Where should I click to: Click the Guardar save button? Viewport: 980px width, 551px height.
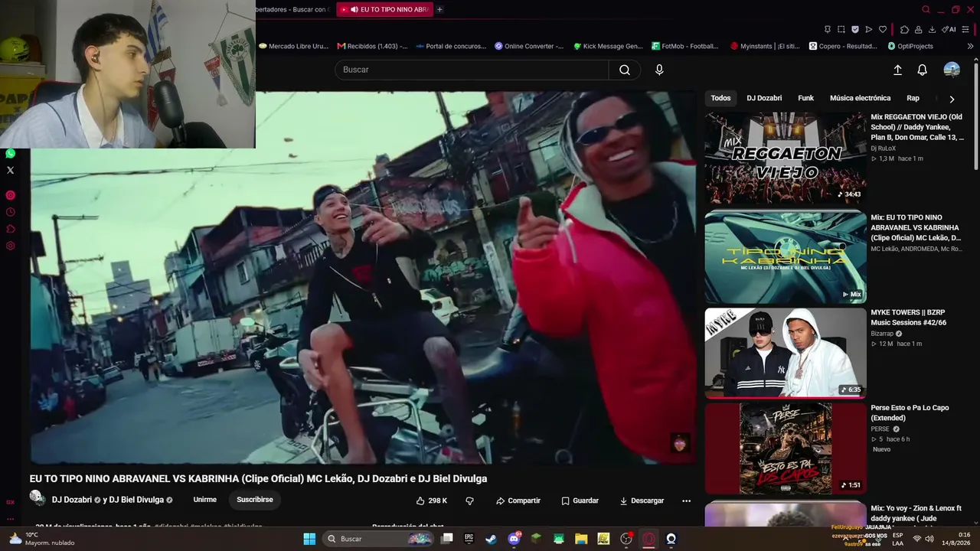point(580,500)
